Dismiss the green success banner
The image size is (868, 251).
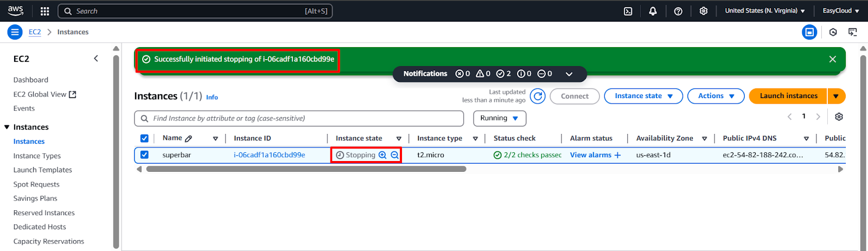(x=833, y=59)
